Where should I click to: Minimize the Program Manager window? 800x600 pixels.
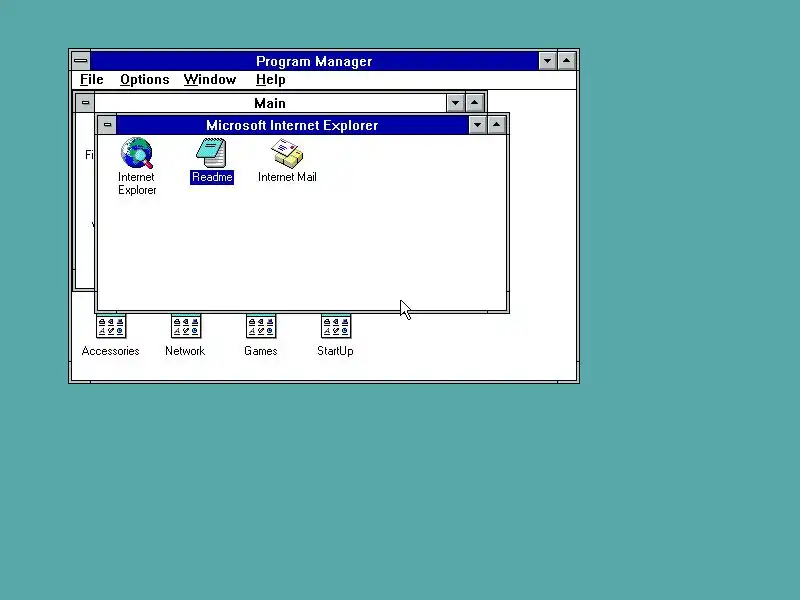[x=547, y=61]
